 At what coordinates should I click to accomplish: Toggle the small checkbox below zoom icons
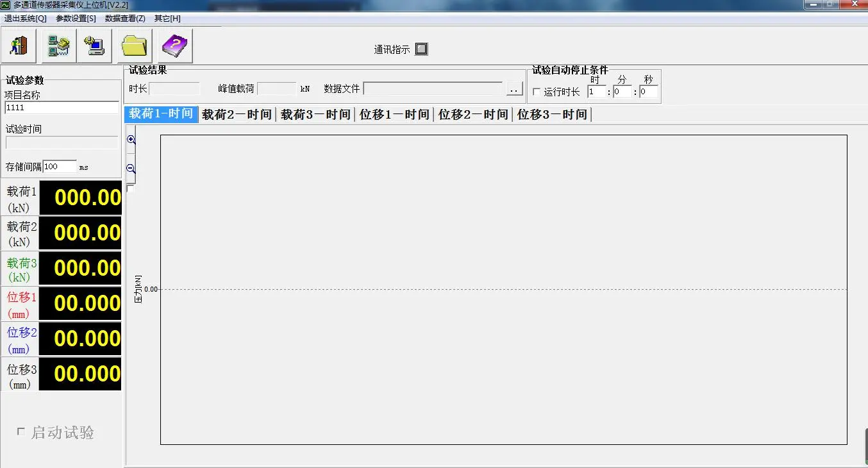131,189
